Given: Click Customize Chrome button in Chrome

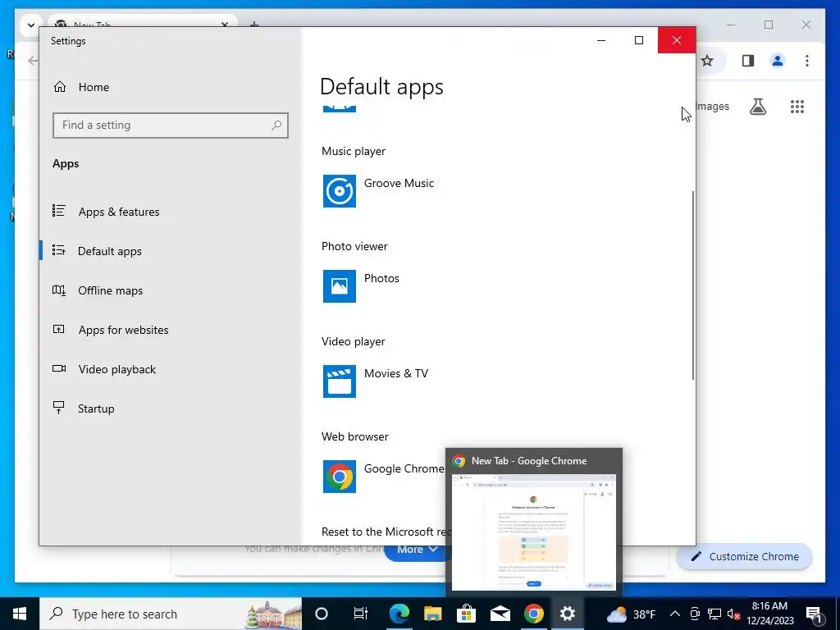Looking at the screenshot, I should point(745,557).
